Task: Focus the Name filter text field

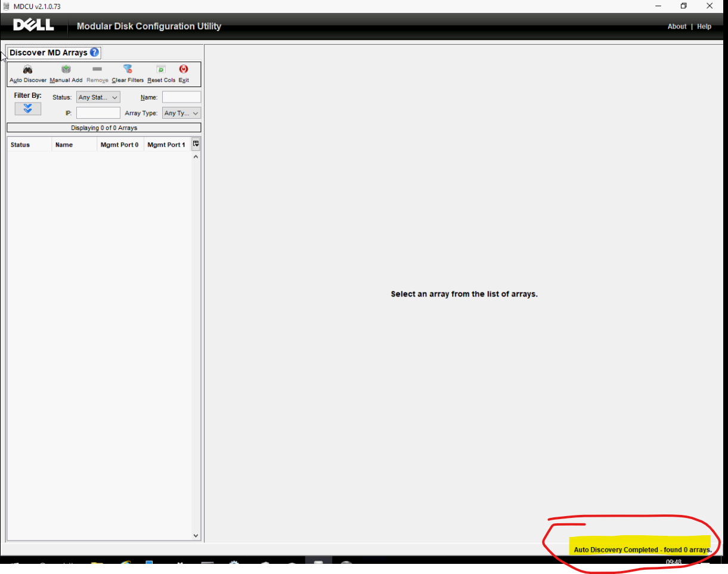Action: point(181,97)
